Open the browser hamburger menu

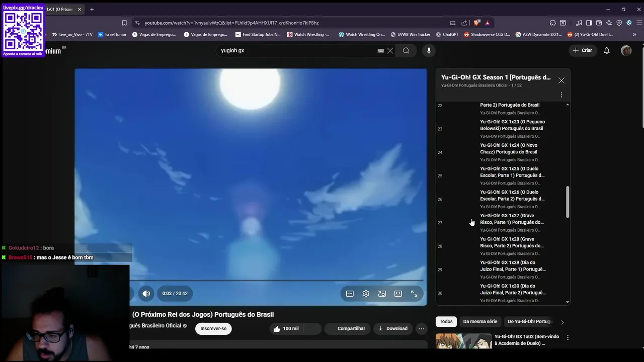tap(639, 23)
